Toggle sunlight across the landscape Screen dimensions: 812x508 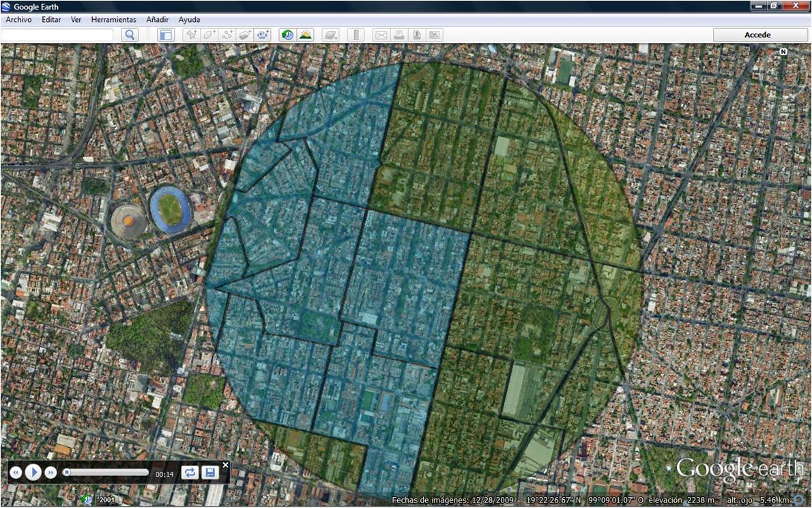305,35
